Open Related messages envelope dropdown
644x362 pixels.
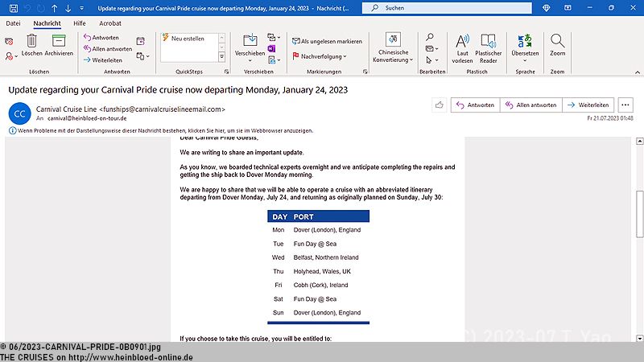click(x=431, y=48)
